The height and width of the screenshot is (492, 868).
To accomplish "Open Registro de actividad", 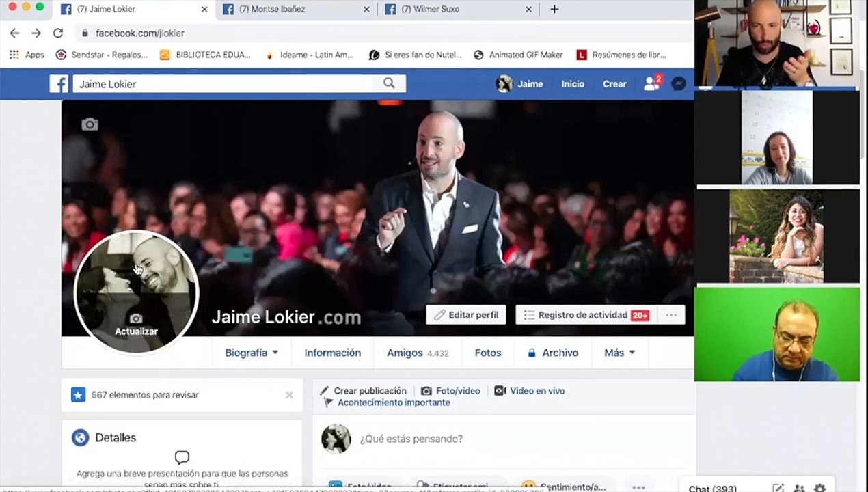I will coord(586,315).
